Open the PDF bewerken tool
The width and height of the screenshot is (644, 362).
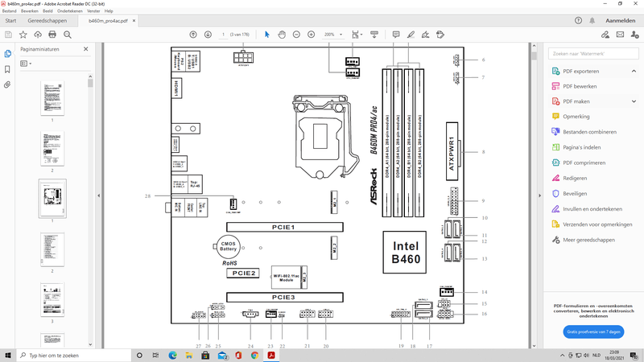[580, 86]
